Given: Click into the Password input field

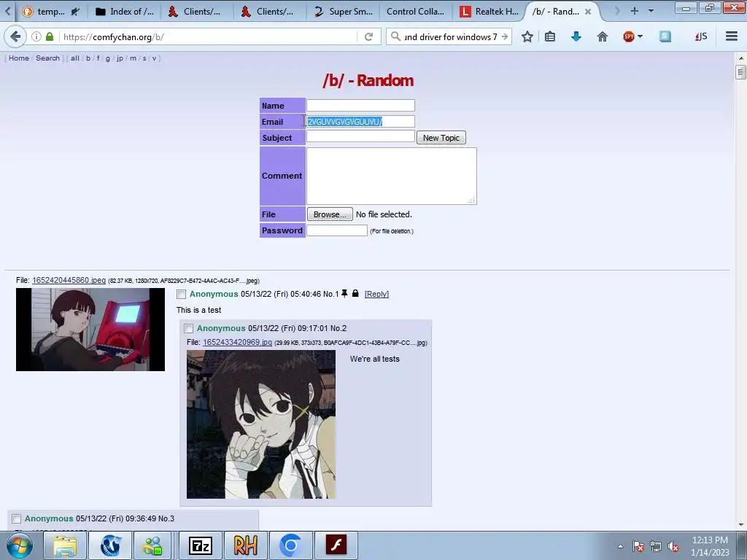Looking at the screenshot, I should click(337, 230).
